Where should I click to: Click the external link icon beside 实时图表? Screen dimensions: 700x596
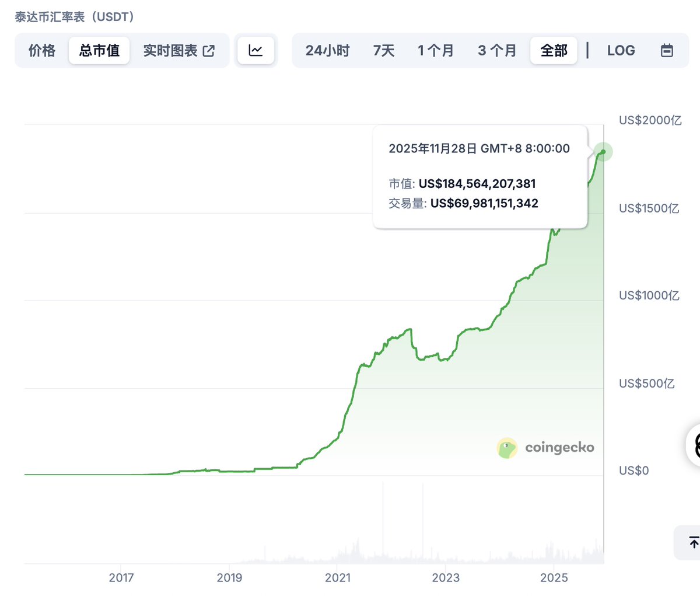click(208, 51)
